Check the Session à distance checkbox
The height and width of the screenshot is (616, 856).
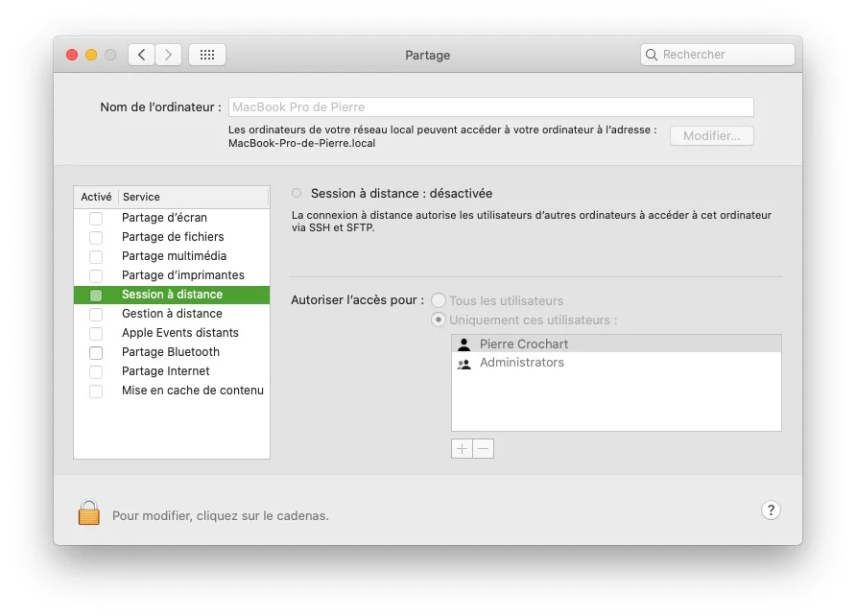(x=96, y=295)
